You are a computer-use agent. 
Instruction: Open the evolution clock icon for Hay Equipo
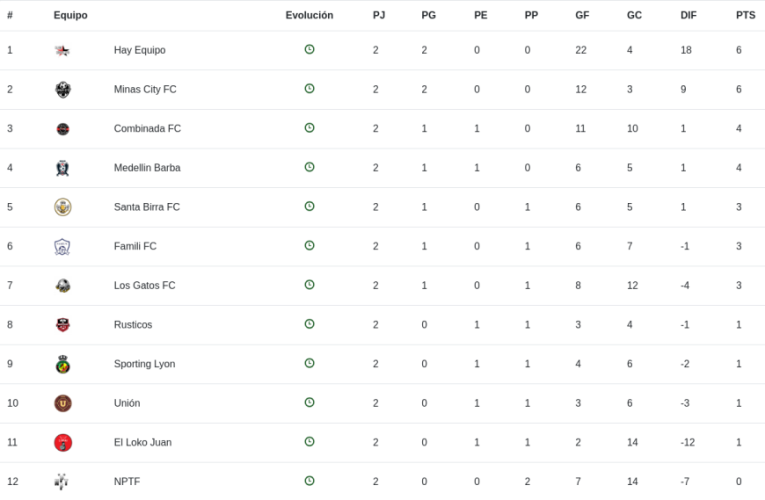[309, 49]
